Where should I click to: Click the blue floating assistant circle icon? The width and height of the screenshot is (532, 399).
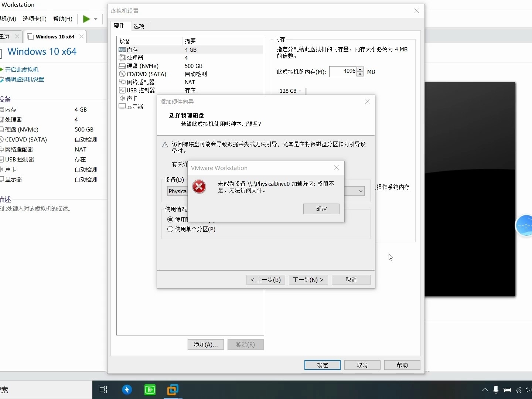pyautogui.click(x=524, y=225)
